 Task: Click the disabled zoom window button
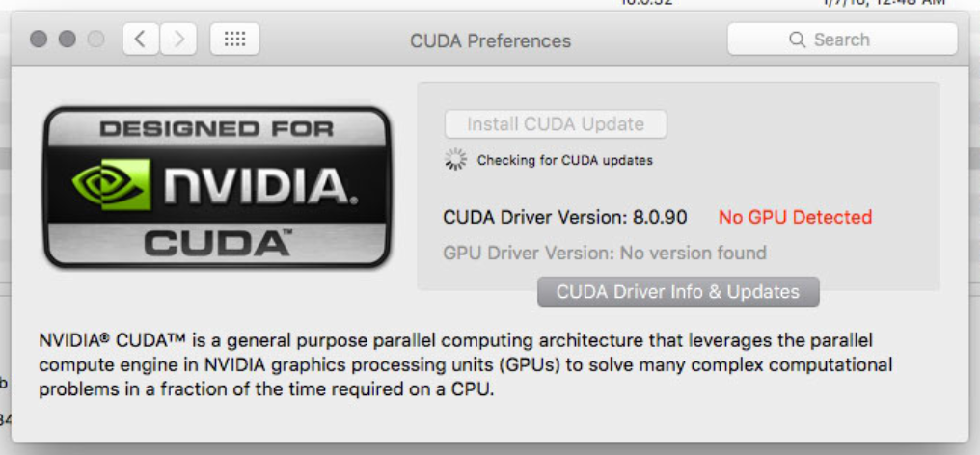(95, 40)
